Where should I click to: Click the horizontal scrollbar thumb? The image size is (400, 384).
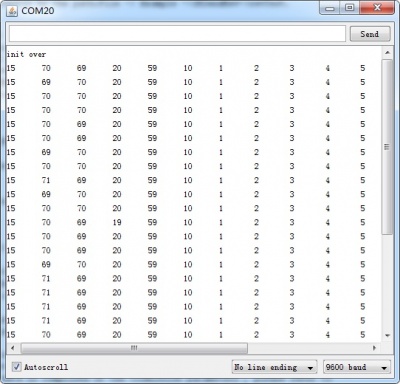[134, 348]
